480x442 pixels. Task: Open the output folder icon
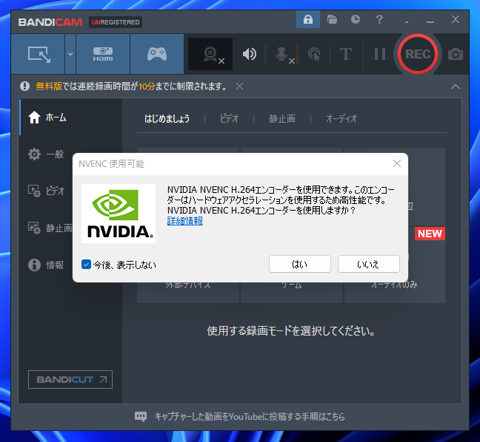[332, 19]
